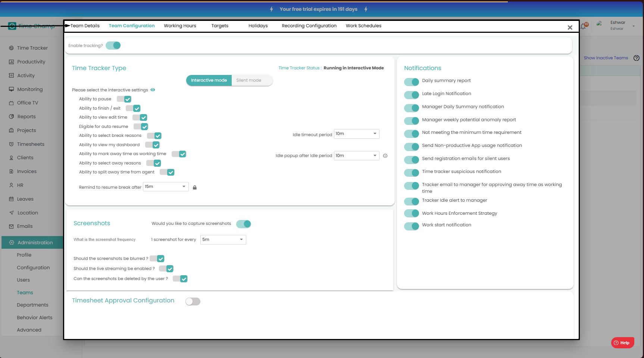Open Departments menu item
Screen dimensions: 644x358
(x=32, y=305)
